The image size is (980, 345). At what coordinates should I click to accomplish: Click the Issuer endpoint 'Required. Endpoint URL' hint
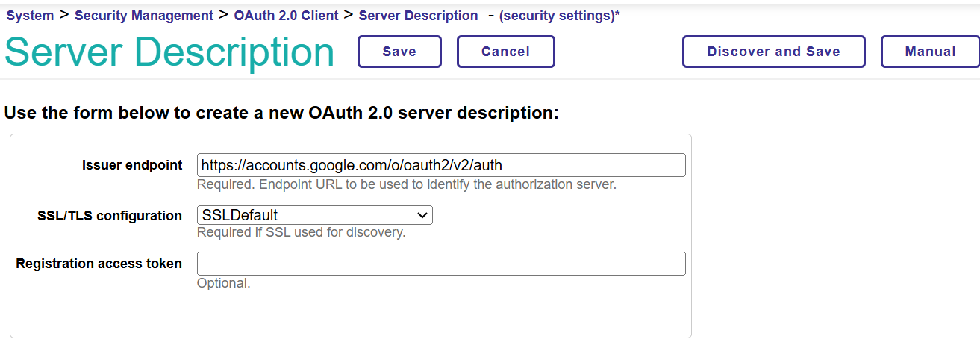[x=406, y=184]
